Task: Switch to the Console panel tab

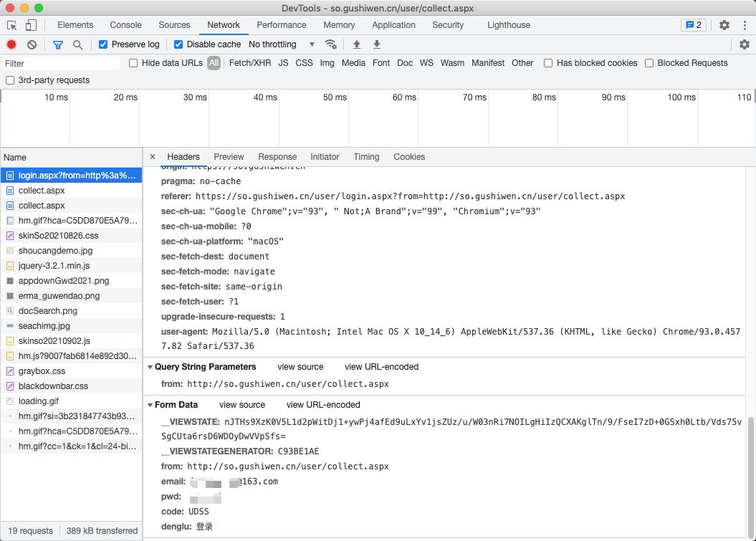Action: coord(125,25)
